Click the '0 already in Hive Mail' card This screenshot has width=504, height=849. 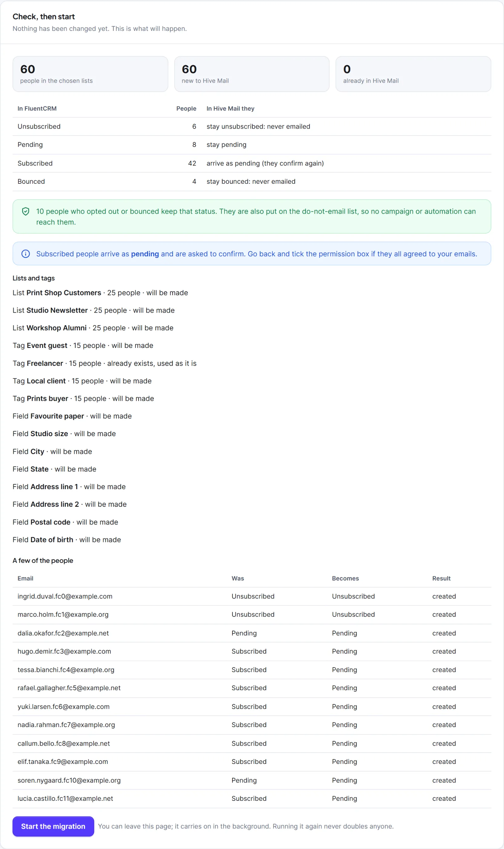pyautogui.click(x=413, y=74)
